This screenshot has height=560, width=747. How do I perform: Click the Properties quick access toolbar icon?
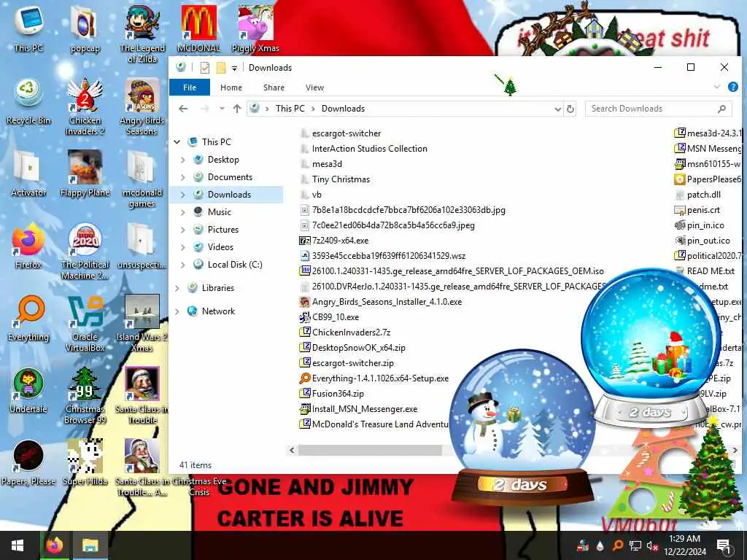(x=205, y=68)
